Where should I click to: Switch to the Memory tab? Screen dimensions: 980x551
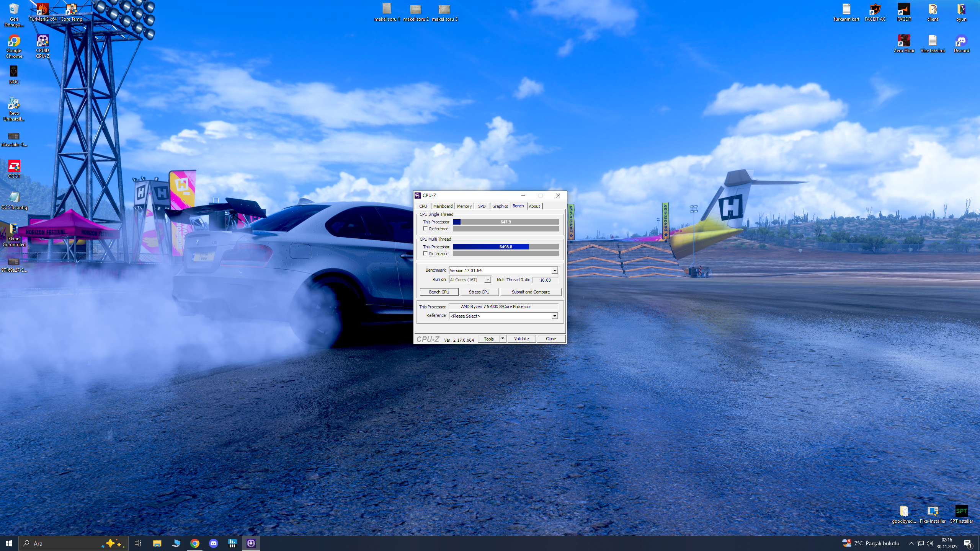(464, 206)
